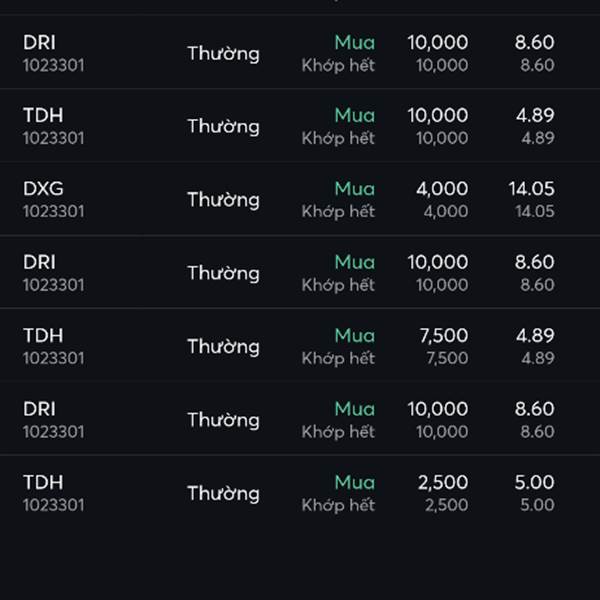Tap account 1023301 under DXG
Image resolution: width=600 pixels, height=600 pixels.
click(54, 212)
